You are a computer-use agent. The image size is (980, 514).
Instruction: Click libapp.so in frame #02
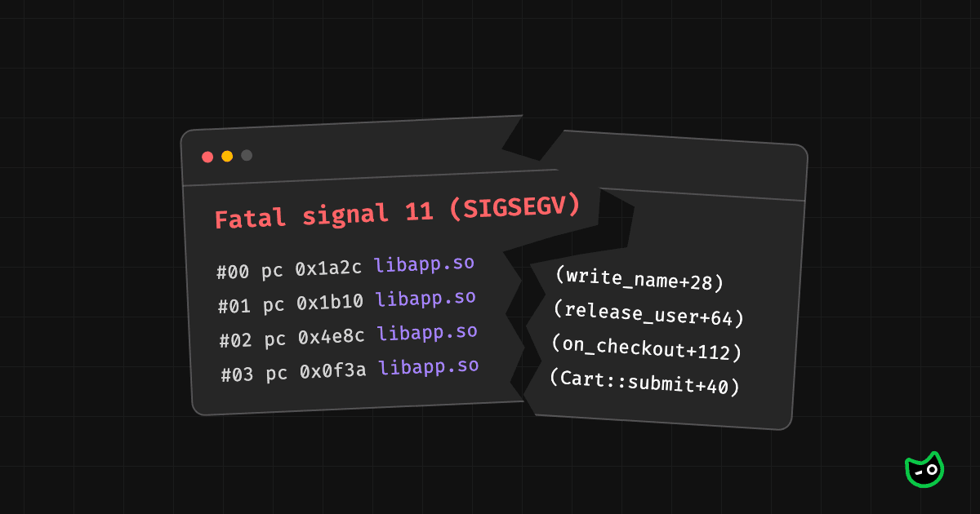click(427, 332)
